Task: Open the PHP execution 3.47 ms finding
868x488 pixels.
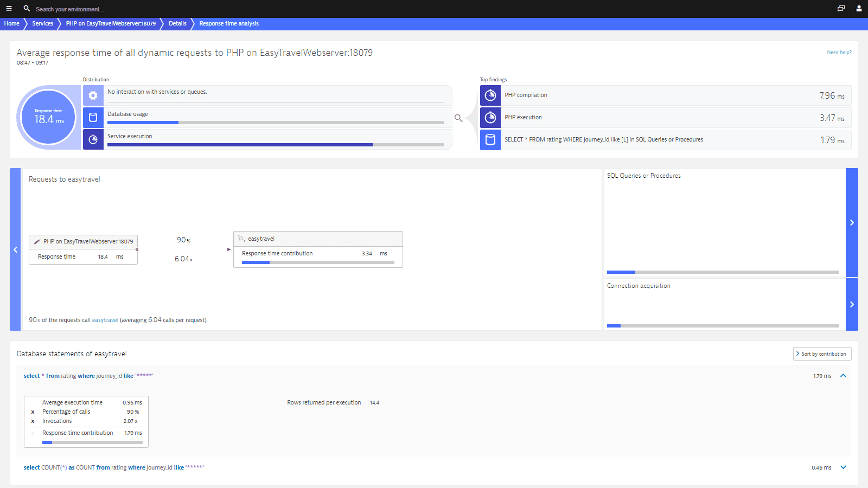Action: click(666, 118)
